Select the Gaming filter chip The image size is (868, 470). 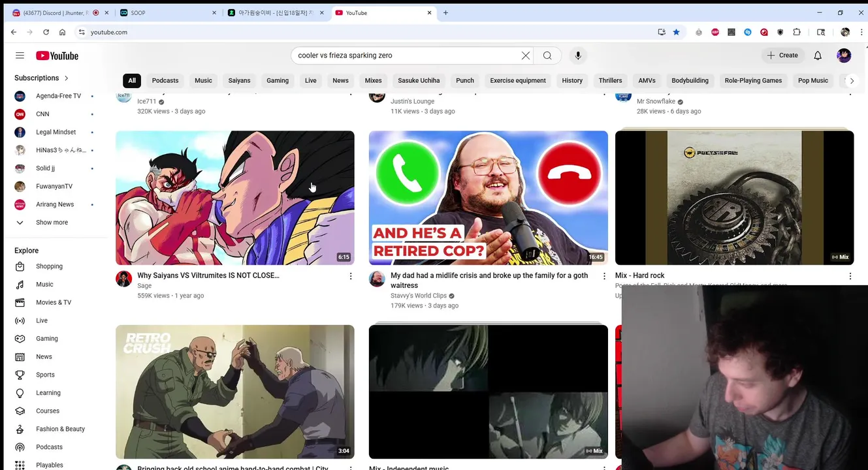click(x=278, y=81)
